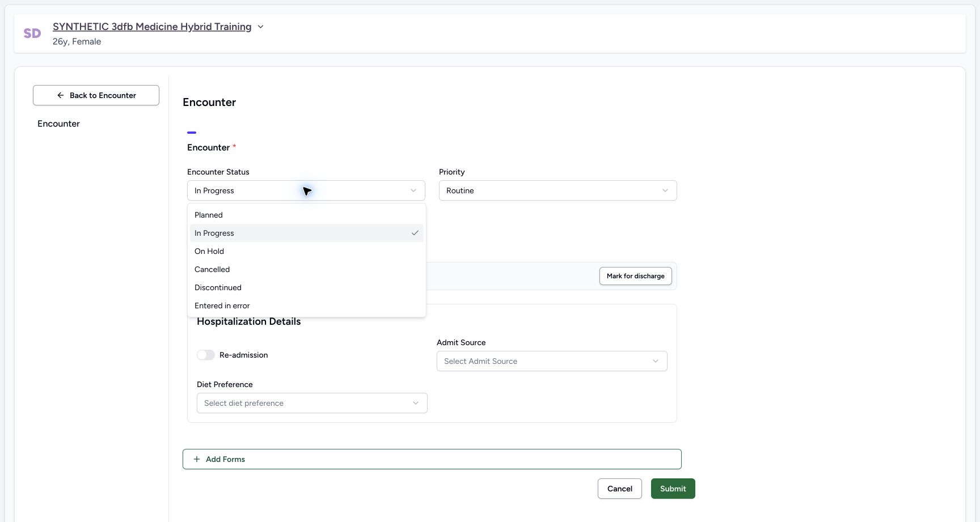Pick the Discontinued status option
Viewport: 980px width, 522px height.
[x=306, y=287]
